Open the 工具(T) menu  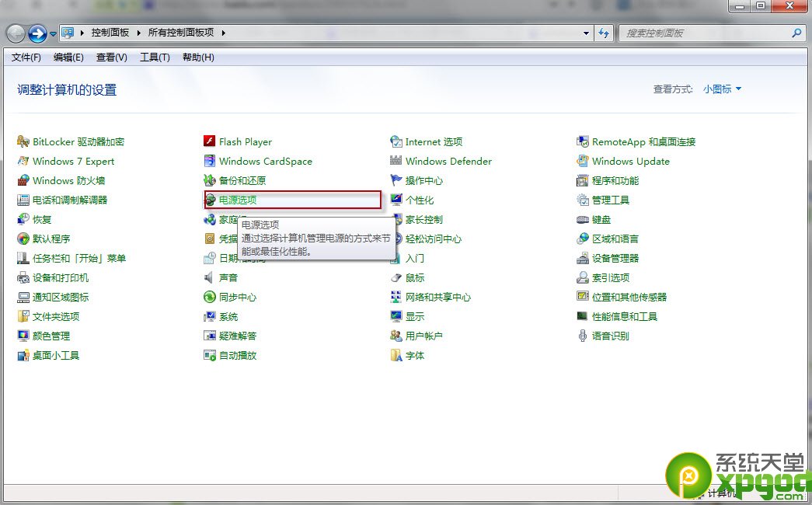(155, 57)
